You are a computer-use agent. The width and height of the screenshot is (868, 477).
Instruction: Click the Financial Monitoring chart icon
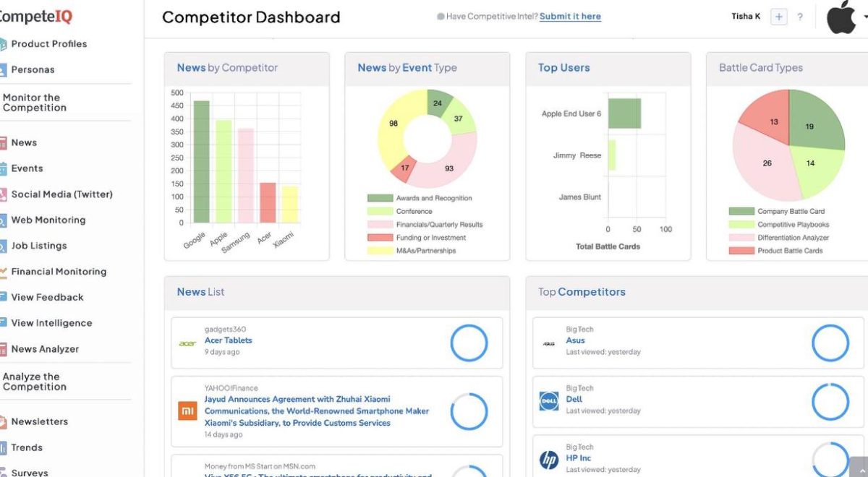pos(3,272)
